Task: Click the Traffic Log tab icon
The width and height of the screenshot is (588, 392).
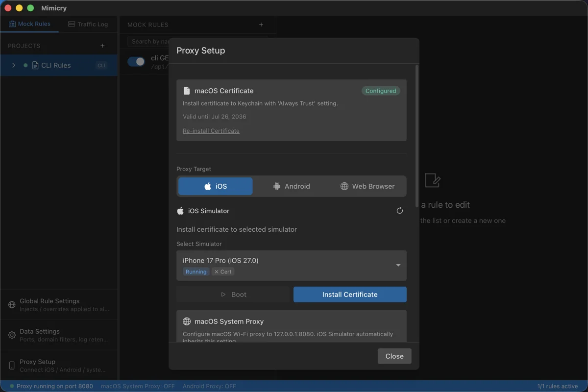Action: (72, 24)
